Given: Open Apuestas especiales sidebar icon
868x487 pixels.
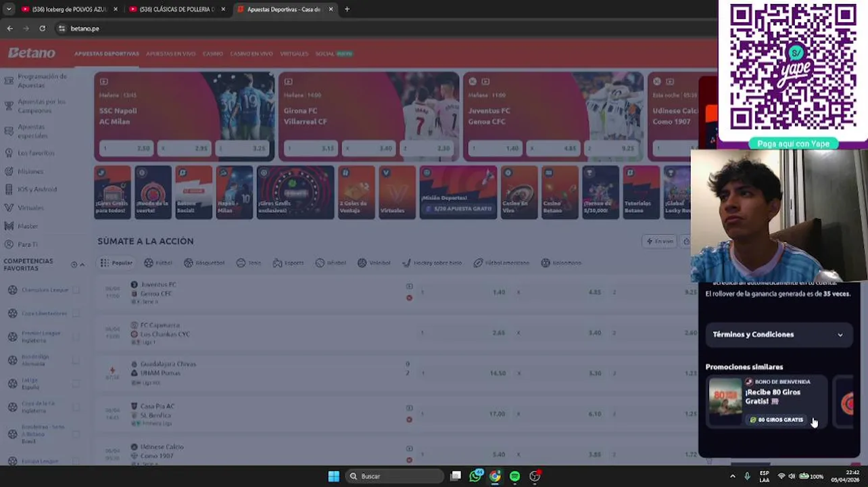Looking at the screenshot, I should [9, 131].
